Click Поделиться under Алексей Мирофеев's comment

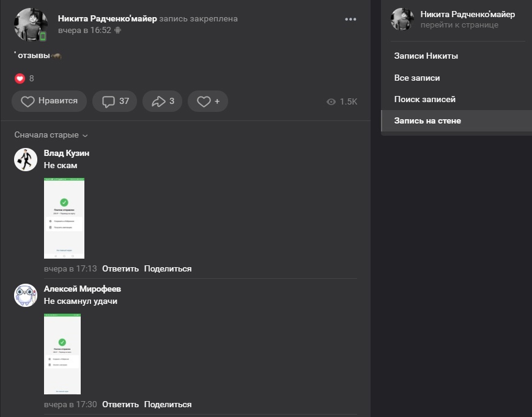[x=168, y=404]
